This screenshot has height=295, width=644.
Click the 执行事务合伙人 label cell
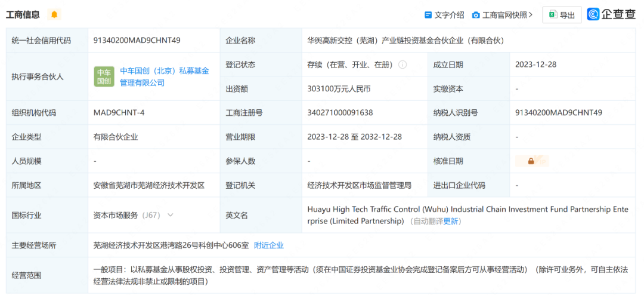pos(47,76)
